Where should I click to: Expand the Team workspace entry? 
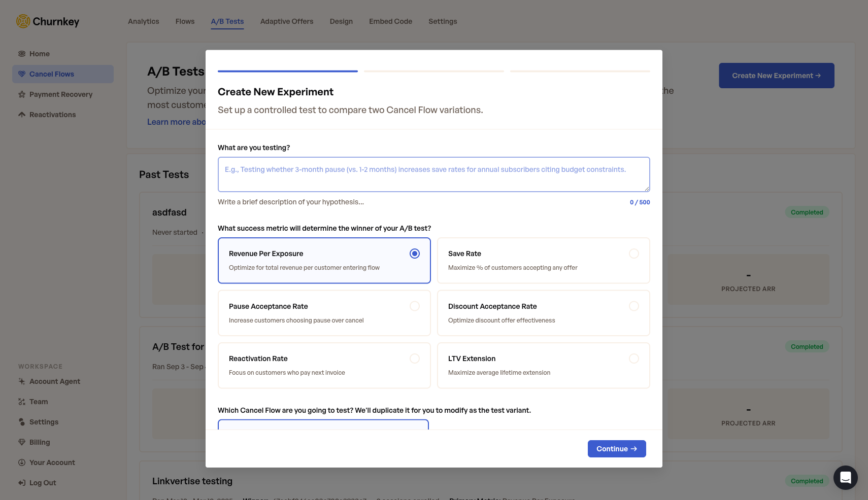(39, 402)
